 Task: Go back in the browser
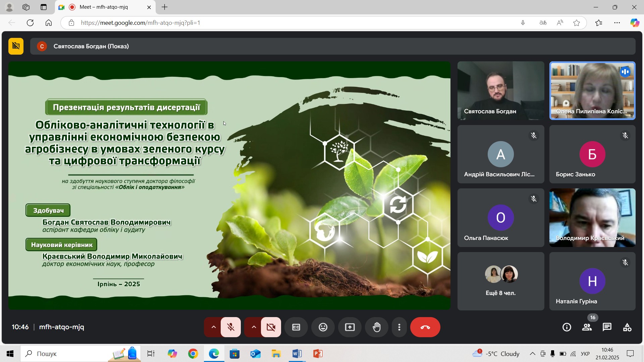click(x=12, y=23)
